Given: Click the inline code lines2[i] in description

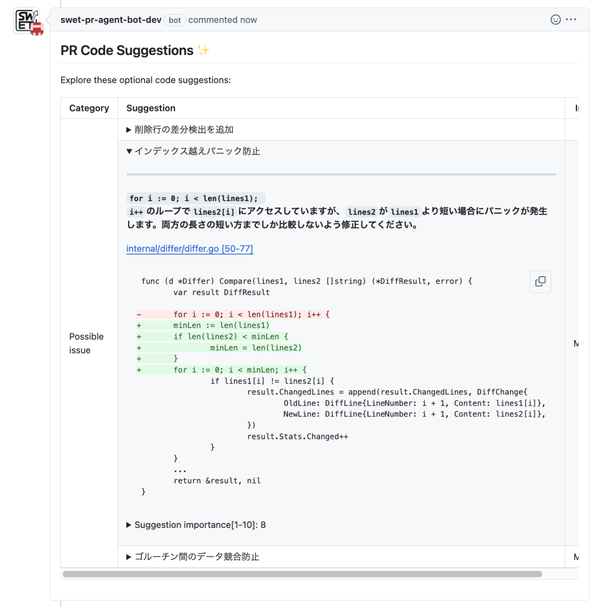Looking at the screenshot, I should pyautogui.click(x=214, y=212).
